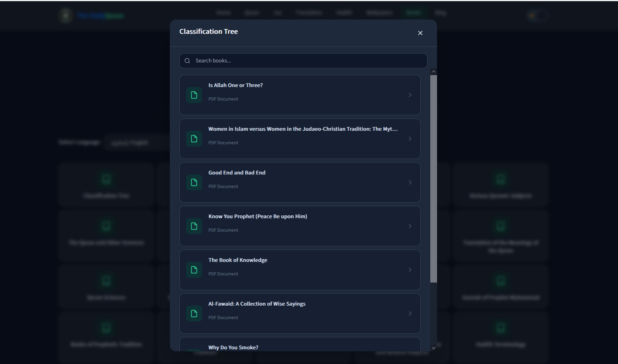The image size is (618, 364).
Task: Click chevron for Know You Prophet row
Action: [x=410, y=226]
